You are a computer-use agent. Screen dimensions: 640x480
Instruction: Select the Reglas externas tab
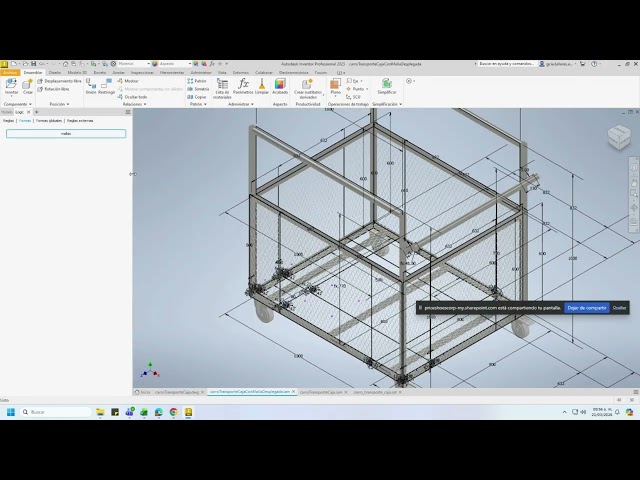click(80, 121)
